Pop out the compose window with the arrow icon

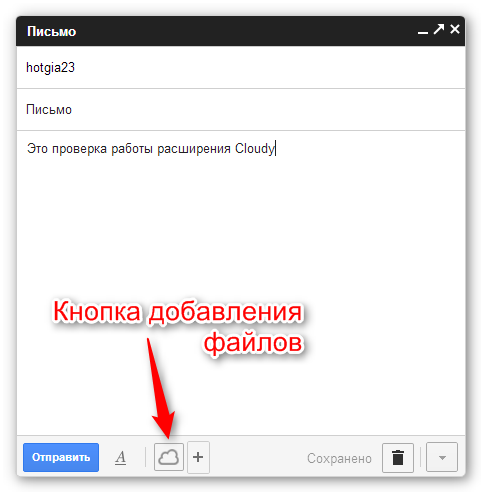[x=439, y=29]
